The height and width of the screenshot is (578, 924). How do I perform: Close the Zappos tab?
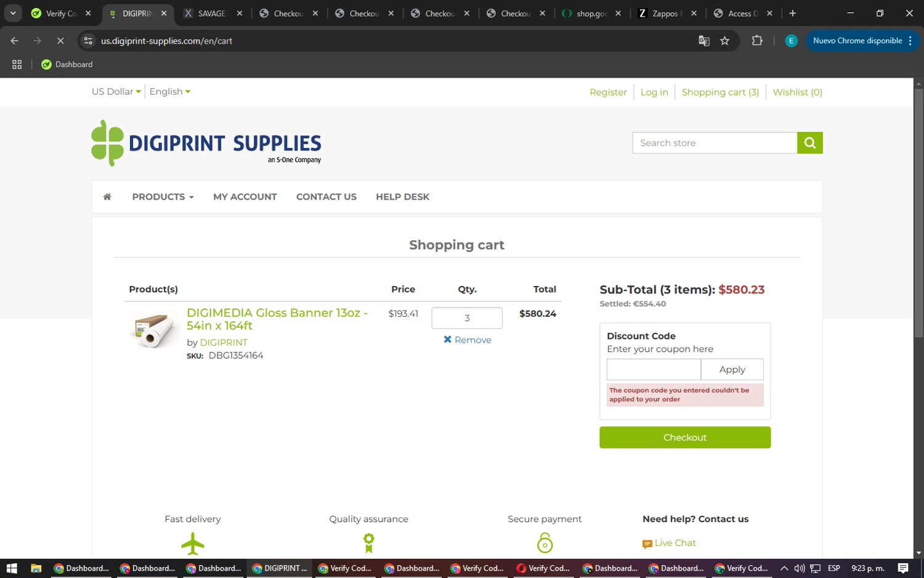click(694, 13)
